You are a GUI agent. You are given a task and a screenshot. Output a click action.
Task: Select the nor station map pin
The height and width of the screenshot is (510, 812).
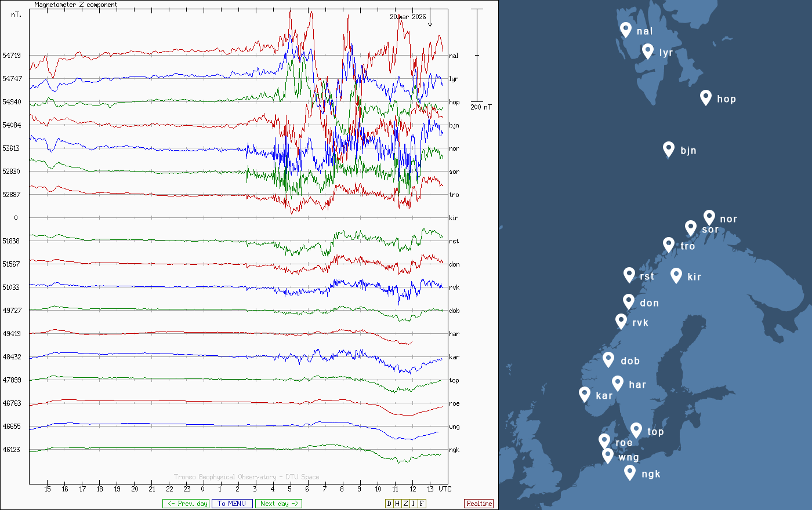click(x=709, y=217)
